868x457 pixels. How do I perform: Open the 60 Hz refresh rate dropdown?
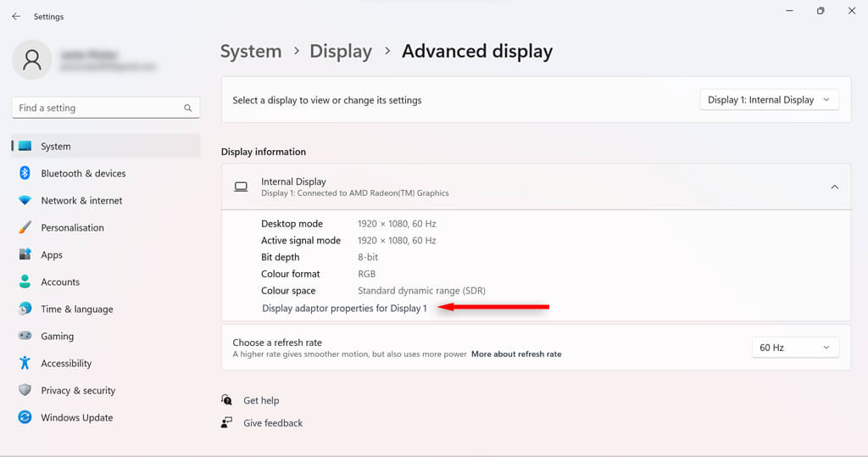[795, 348]
